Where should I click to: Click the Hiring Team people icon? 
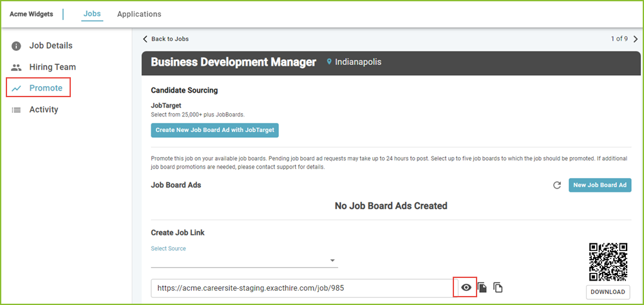pos(16,67)
